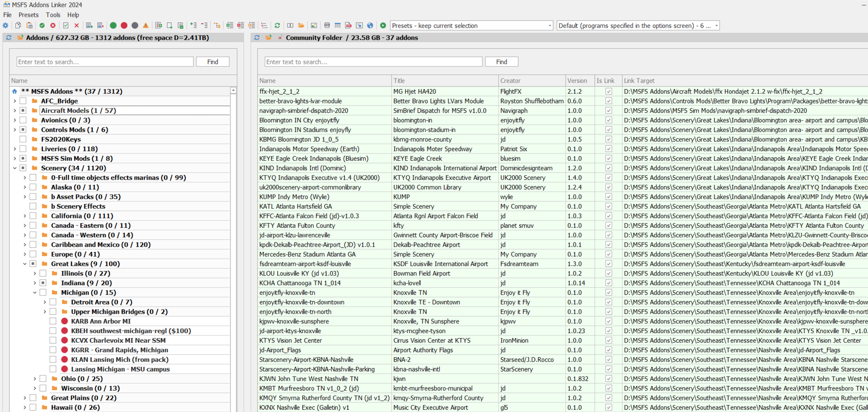
Task: Sort by the Title column header
Action: 445,81
